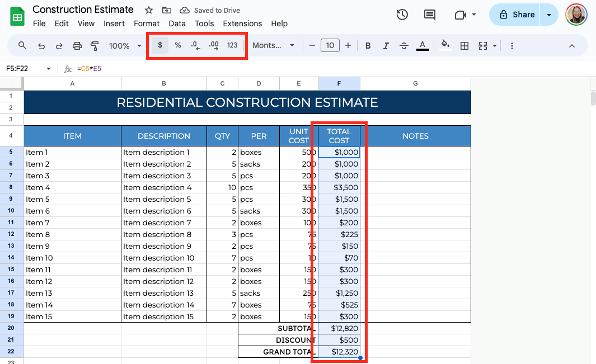The image size is (596, 364).
Task: Toggle strikethrough formatting
Action: tap(403, 46)
